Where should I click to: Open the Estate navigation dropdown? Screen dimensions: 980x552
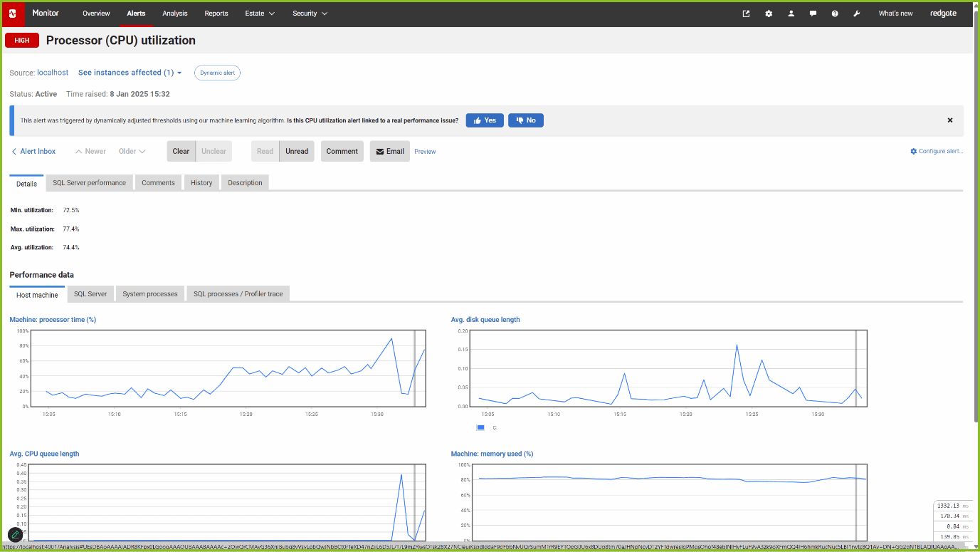259,13
